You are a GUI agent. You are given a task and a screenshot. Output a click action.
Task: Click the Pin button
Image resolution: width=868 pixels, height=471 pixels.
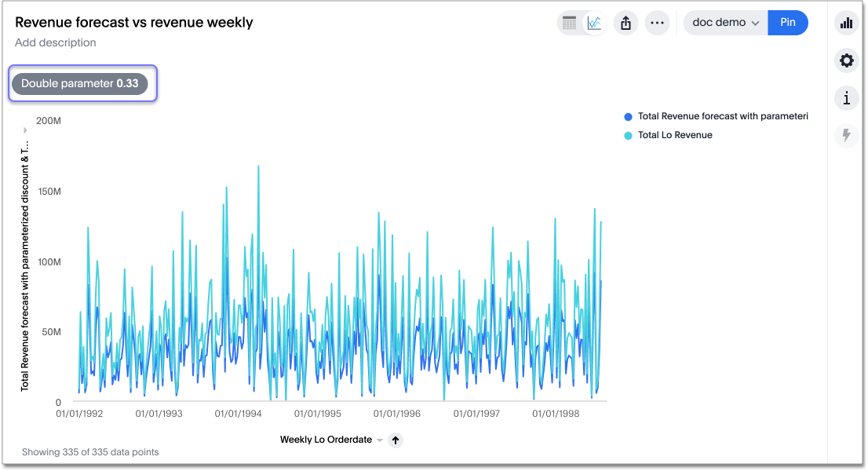(x=788, y=23)
